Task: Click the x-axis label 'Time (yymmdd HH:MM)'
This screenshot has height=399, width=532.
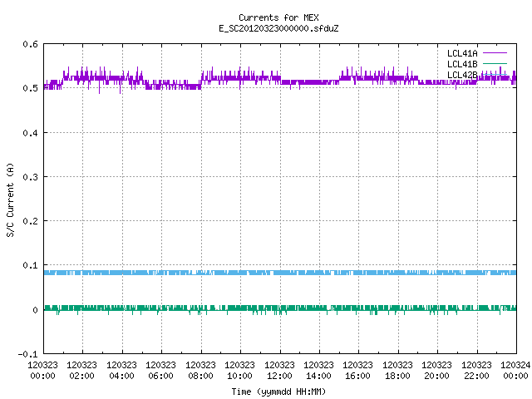Action: [278, 392]
